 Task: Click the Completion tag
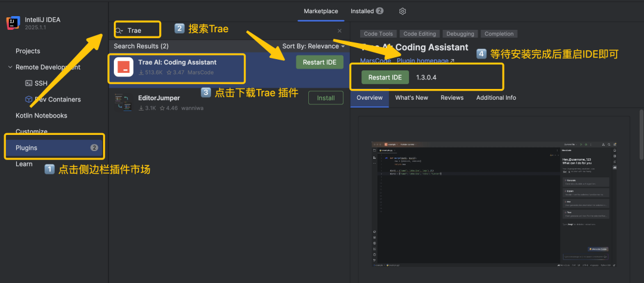pyautogui.click(x=499, y=33)
